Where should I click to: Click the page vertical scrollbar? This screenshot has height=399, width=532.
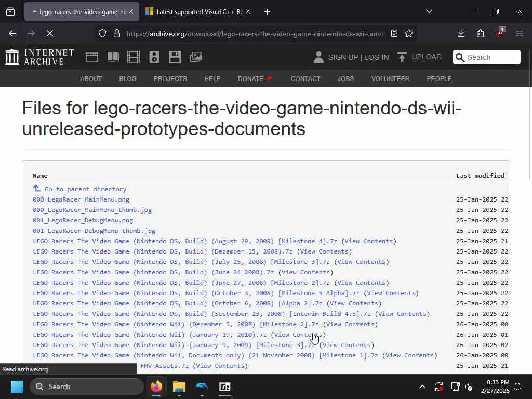pos(529,115)
